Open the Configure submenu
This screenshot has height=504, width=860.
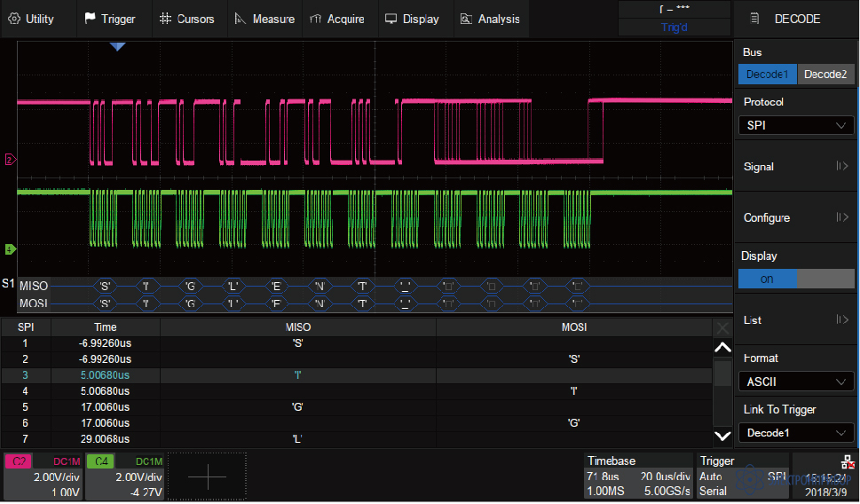point(795,217)
